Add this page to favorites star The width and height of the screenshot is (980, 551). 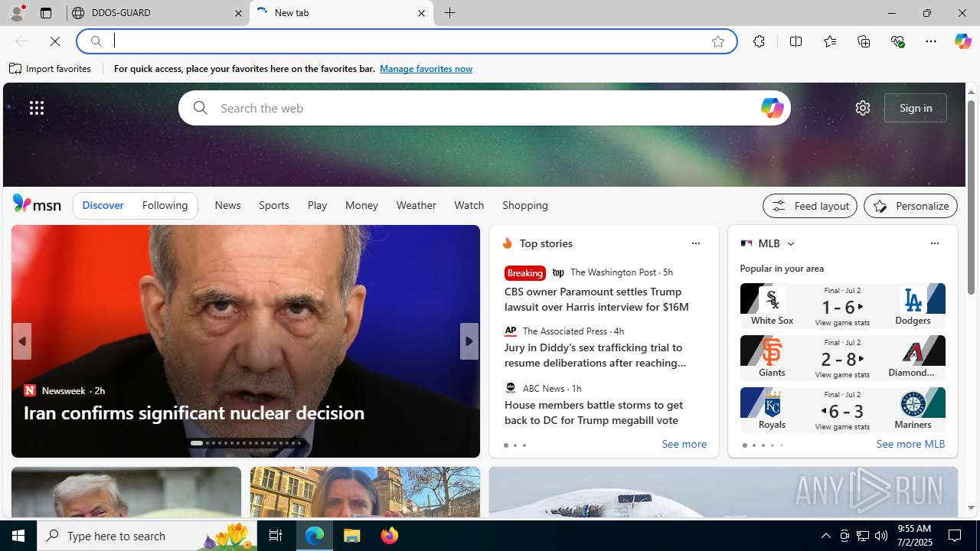718,41
